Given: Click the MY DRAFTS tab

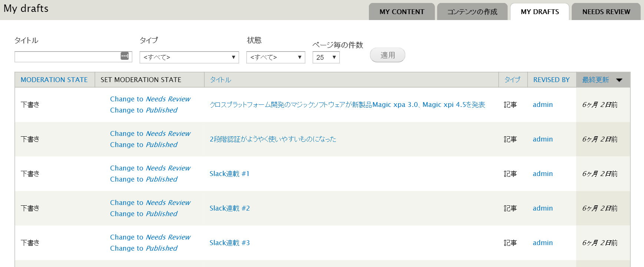Looking at the screenshot, I should [x=539, y=12].
